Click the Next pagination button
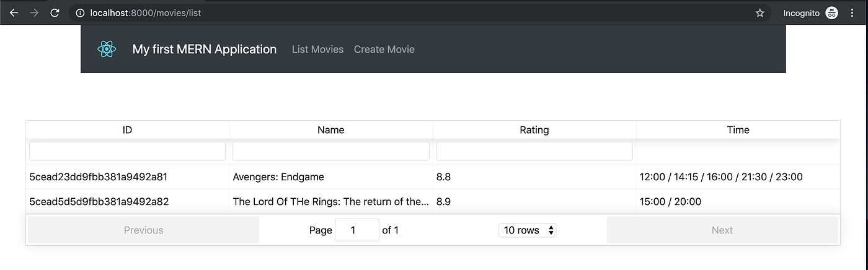This screenshot has height=270, width=868. tap(722, 230)
